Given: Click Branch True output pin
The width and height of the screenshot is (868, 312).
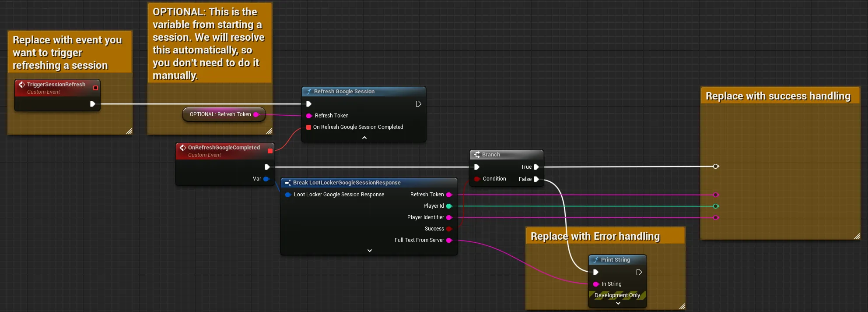Looking at the screenshot, I should pyautogui.click(x=536, y=167).
